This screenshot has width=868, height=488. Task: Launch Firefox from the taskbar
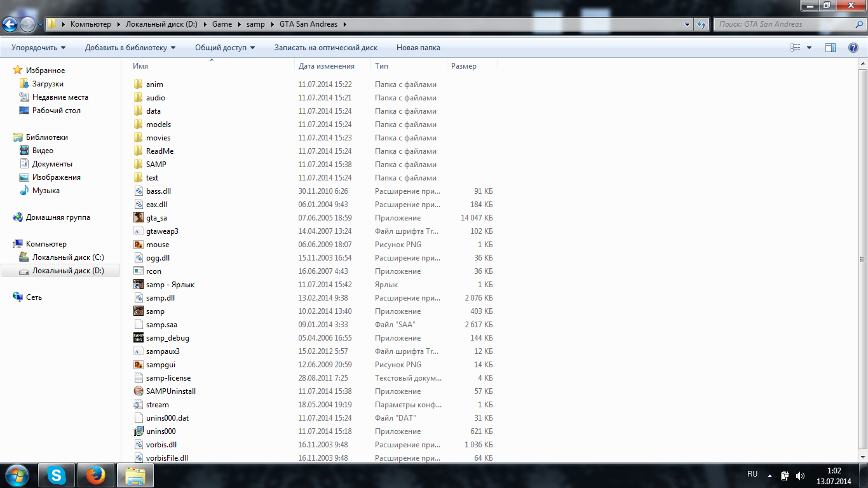coord(96,475)
